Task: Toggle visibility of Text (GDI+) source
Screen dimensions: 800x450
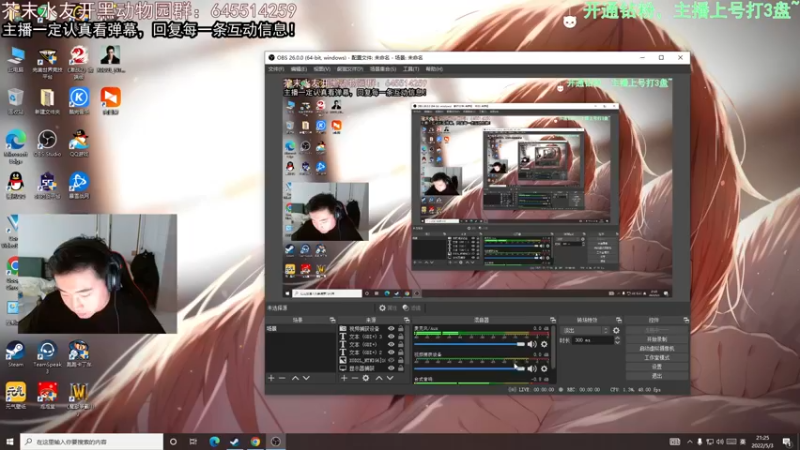Action: coord(391,344)
